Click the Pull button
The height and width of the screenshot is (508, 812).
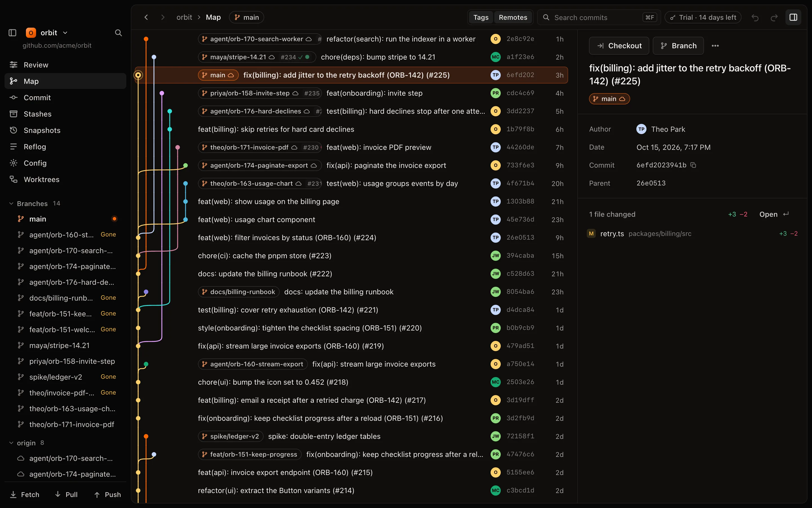67,494
